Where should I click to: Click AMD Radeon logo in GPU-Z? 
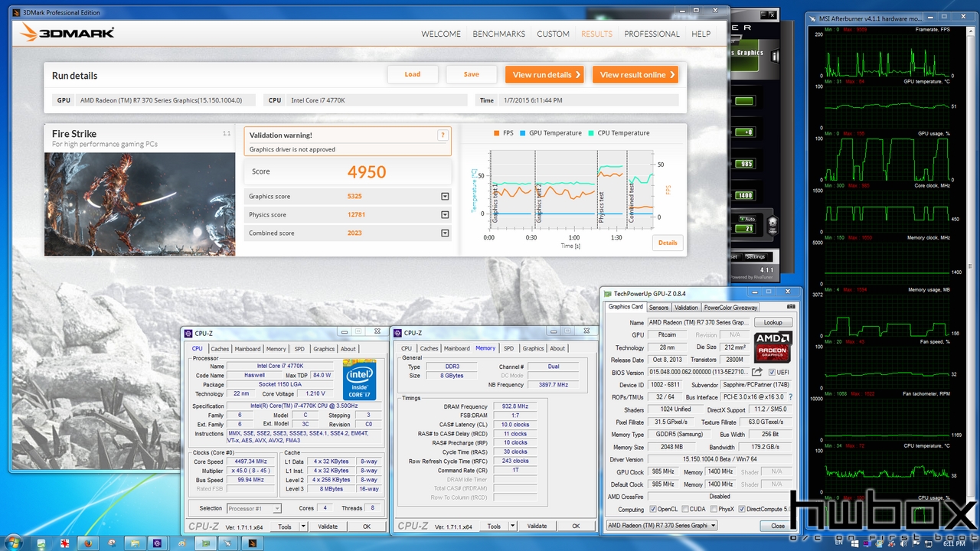773,347
